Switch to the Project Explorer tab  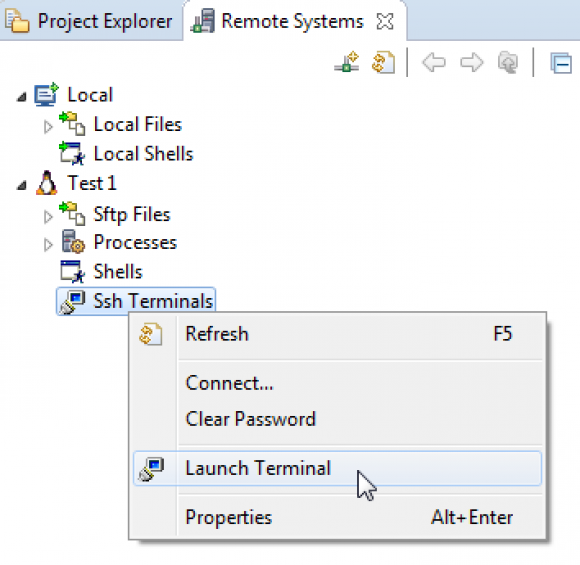pos(90,21)
